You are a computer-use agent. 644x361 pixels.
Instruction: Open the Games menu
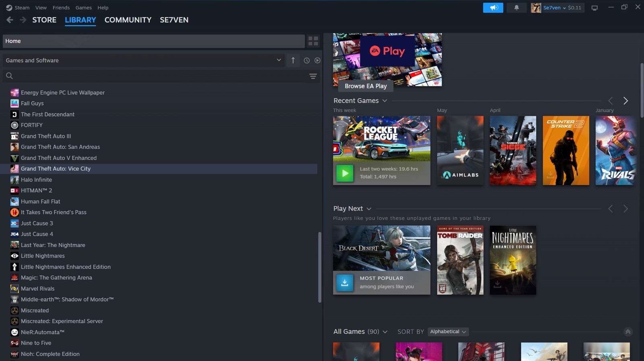84,8
